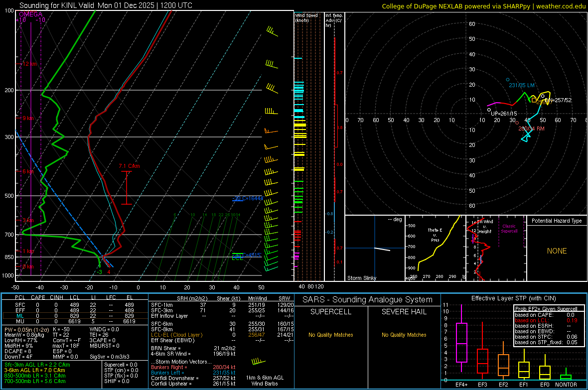Select the 'MU' parcel row label
This screenshot has width=588, height=390.
click(20, 321)
